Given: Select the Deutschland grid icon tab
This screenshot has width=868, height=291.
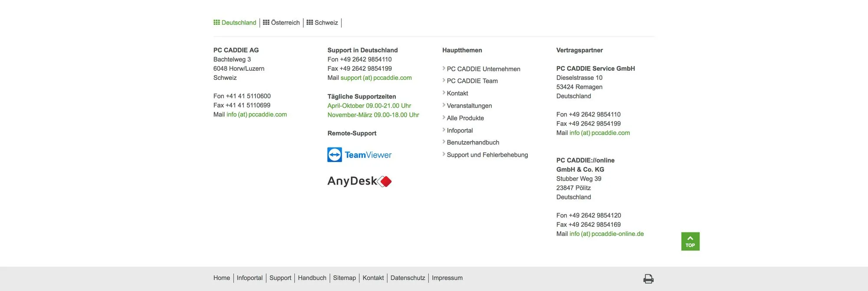Looking at the screenshot, I should click(x=235, y=23).
